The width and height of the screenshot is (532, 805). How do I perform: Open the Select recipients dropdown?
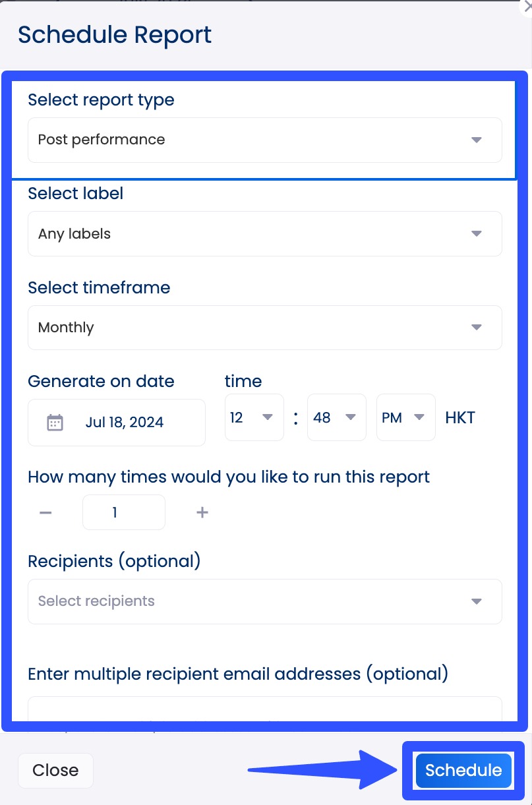264,601
